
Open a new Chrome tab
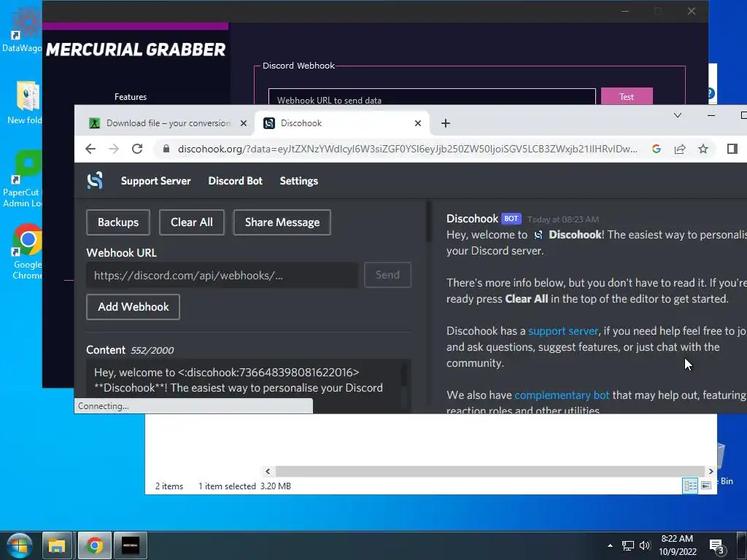[446, 123]
